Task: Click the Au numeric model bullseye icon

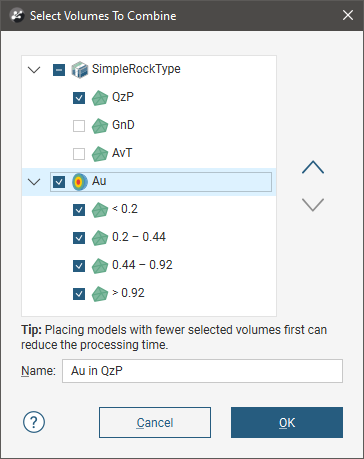Action: 80,182
